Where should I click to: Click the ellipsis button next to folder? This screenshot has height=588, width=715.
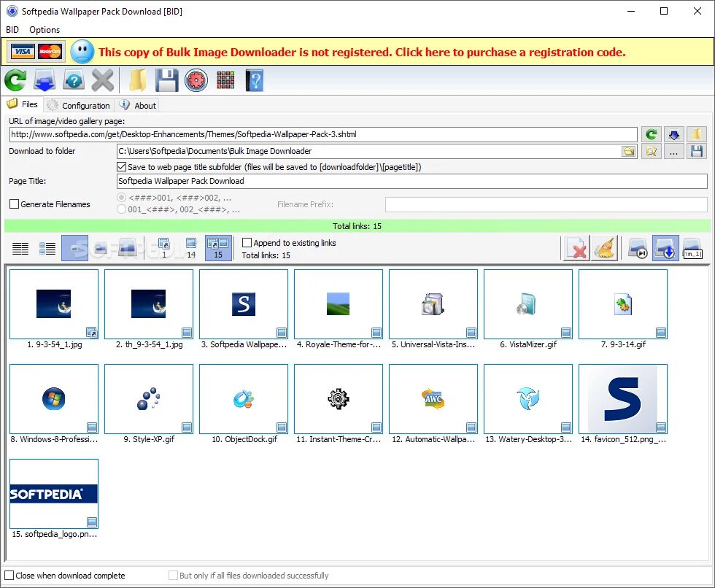tap(674, 151)
